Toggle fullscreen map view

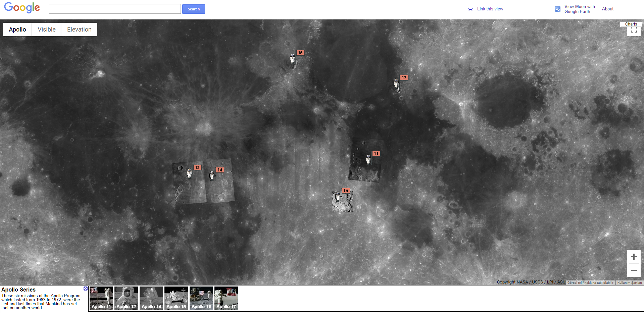coord(634,31)
